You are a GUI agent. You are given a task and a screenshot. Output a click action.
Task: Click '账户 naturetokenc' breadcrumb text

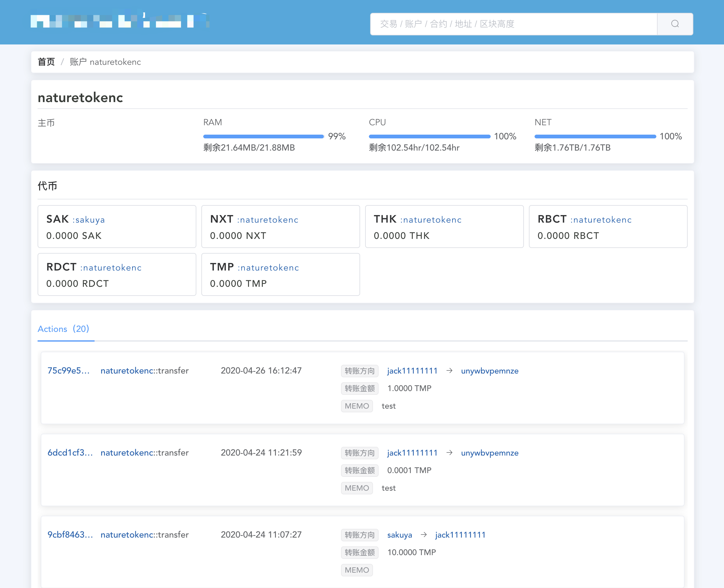click(105, 62)
